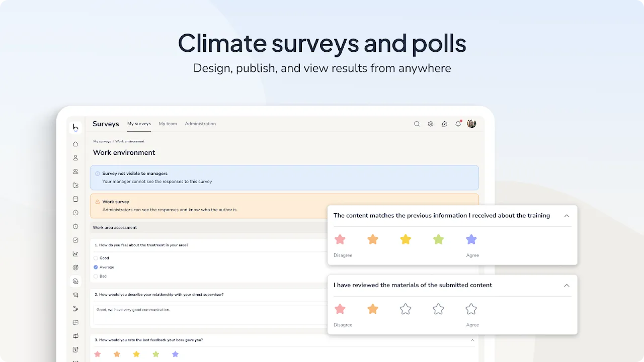Rate content-match card with the yellow star
This screenshot has height=362, width=644.
(x=406, y=239)
